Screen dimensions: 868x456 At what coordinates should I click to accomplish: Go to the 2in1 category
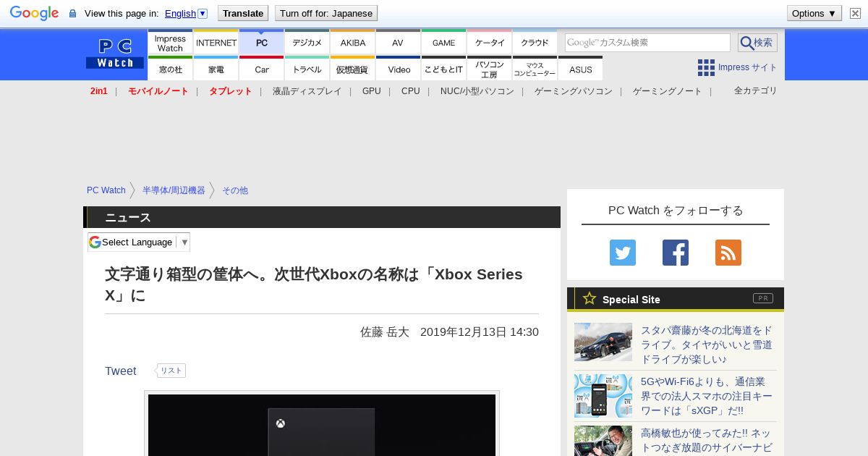pos(99,91)
